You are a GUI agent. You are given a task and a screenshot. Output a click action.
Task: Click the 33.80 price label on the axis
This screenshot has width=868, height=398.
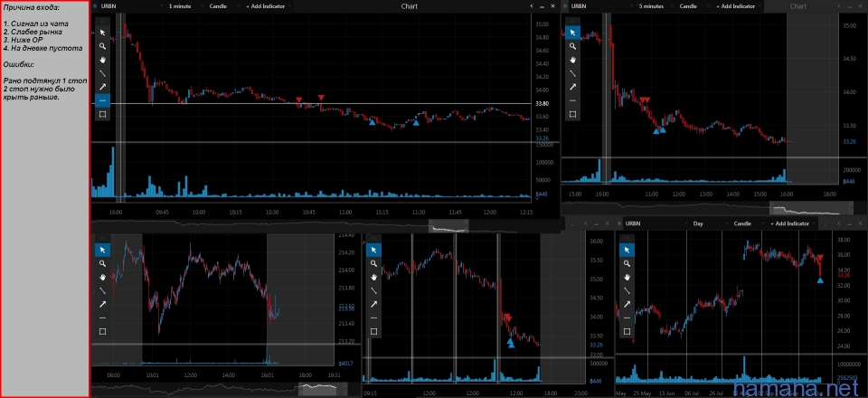click(542, 103)
